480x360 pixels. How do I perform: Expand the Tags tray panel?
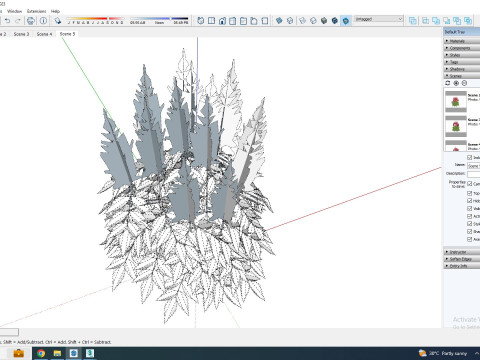(462, 62)
